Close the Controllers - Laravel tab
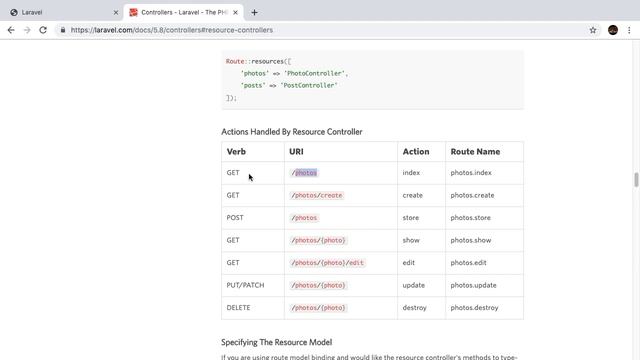 tap(236, 13)
